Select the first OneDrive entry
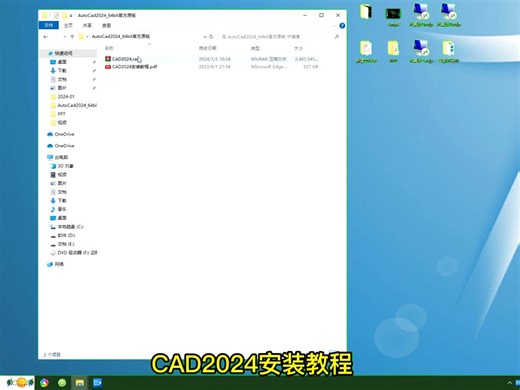The height and width of the screenshot is (390, 520). click(64, 134)
